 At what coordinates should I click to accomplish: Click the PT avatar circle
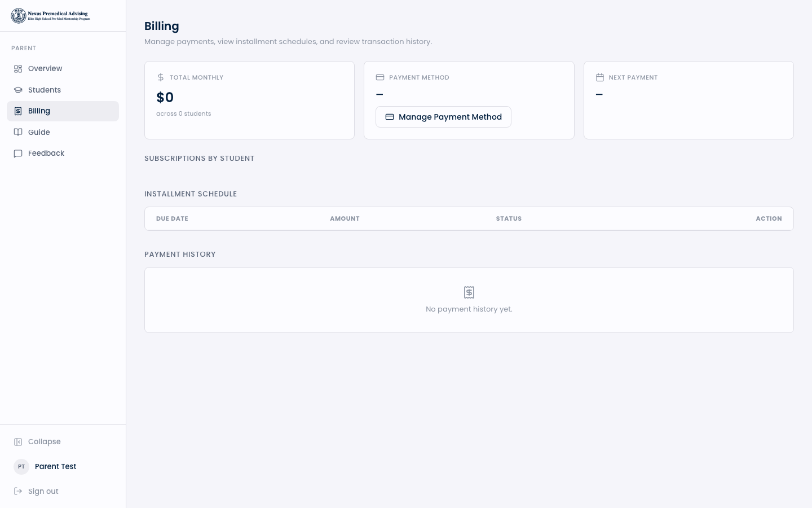tap(21, 467)
